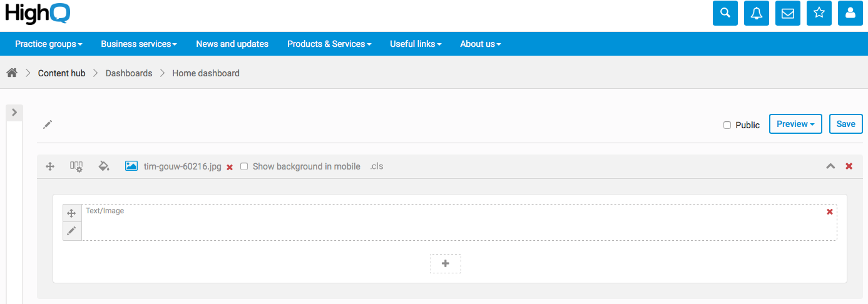Click the favourites star icon
This screenshot has width=868, height=304.
pos(819,13)
